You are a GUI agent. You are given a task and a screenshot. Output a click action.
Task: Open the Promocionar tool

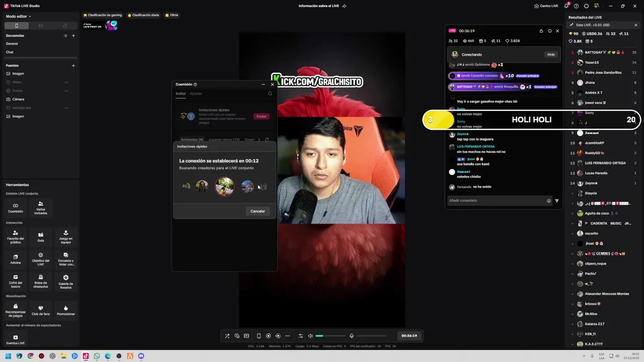click(65, 310)
